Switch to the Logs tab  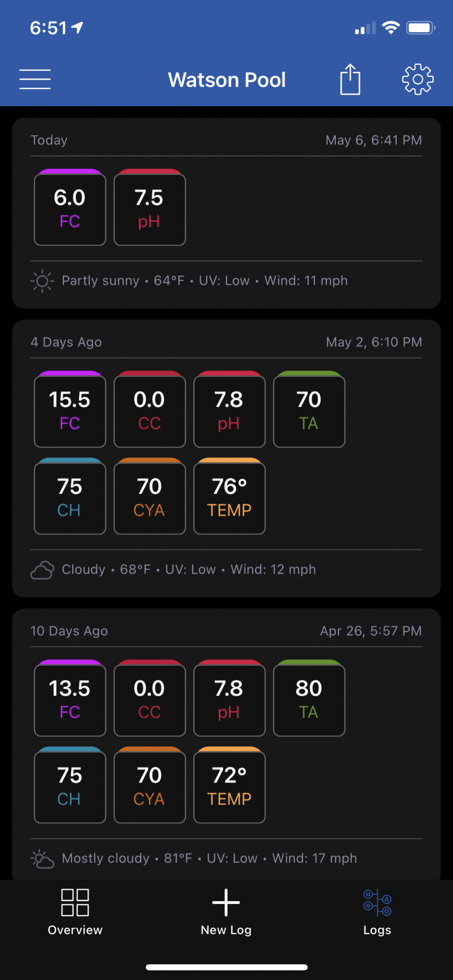(x=377, y=912)
